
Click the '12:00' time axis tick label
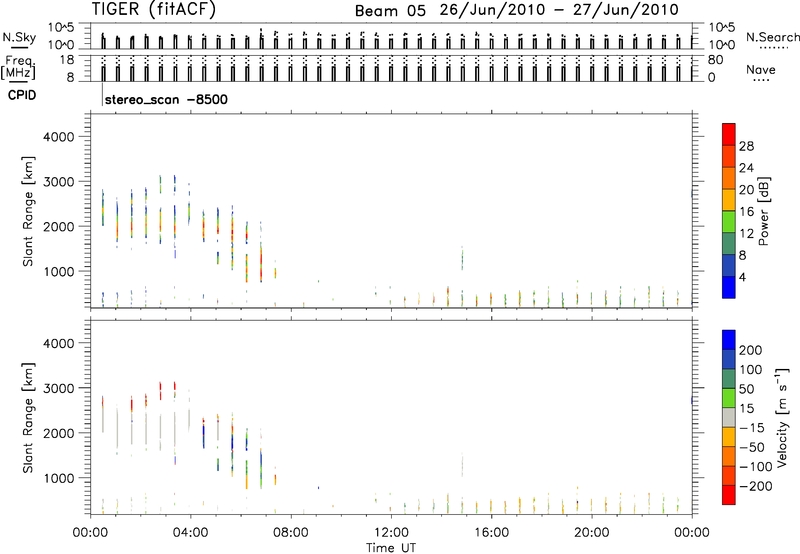coord(391,533)
